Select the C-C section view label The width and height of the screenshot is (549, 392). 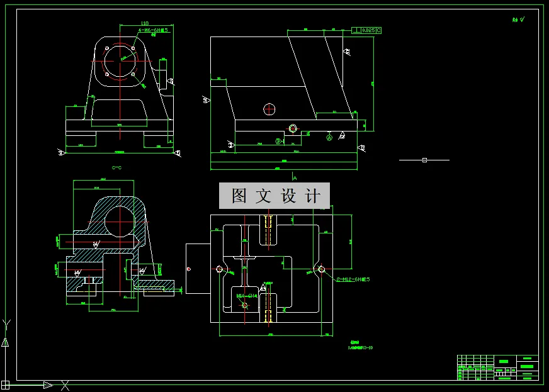tap(116, 167)
